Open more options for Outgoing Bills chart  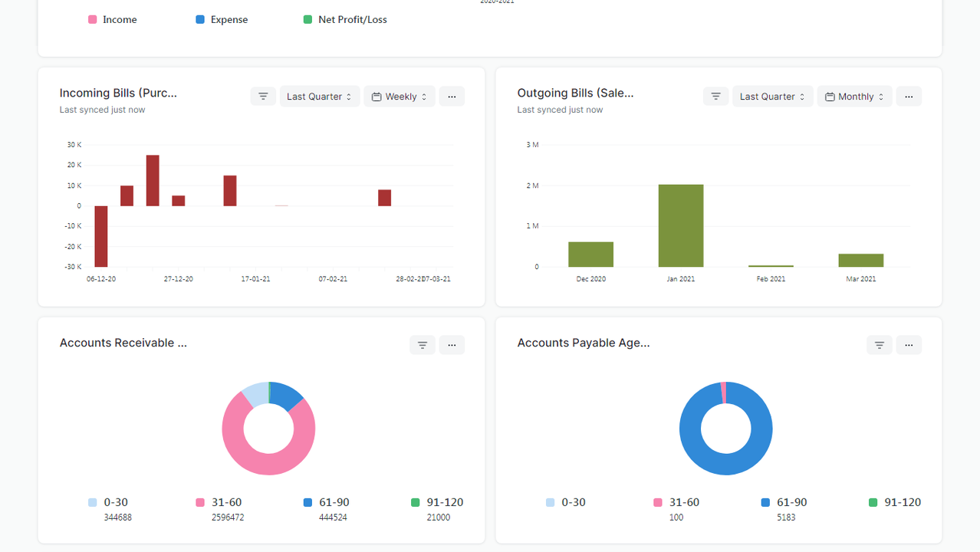tap(909, 97)
